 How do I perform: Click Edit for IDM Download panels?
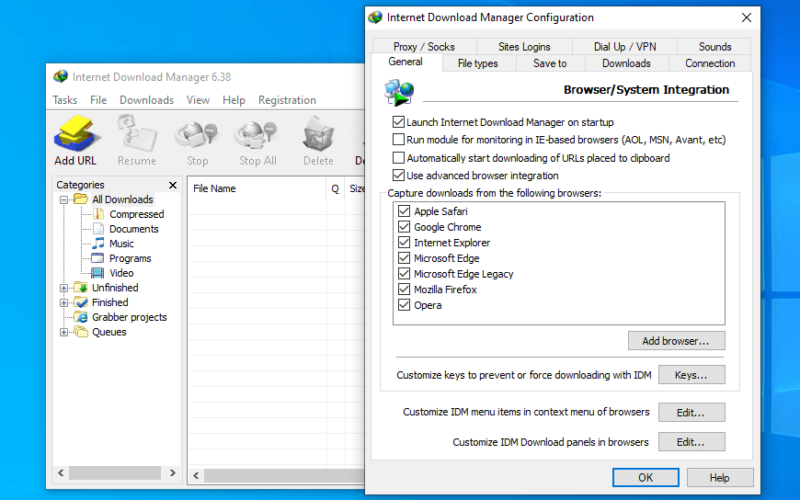click(x=691, y=442)
